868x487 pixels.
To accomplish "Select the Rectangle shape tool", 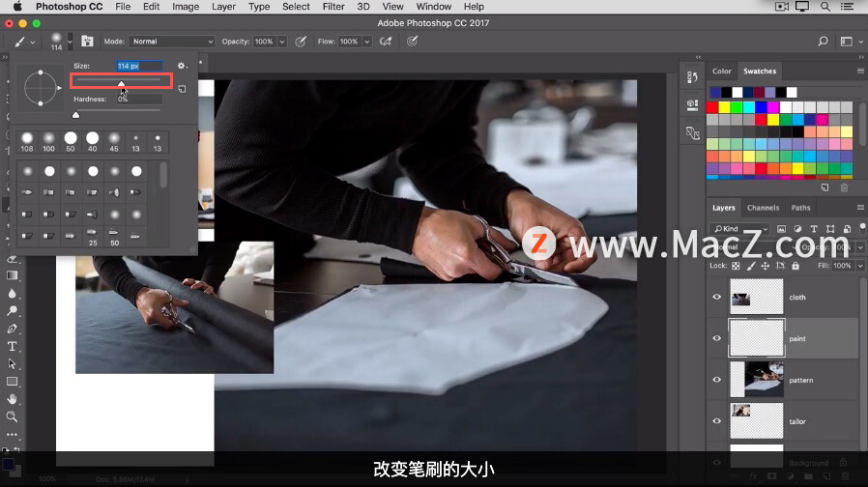I will [x=12, y=382].
